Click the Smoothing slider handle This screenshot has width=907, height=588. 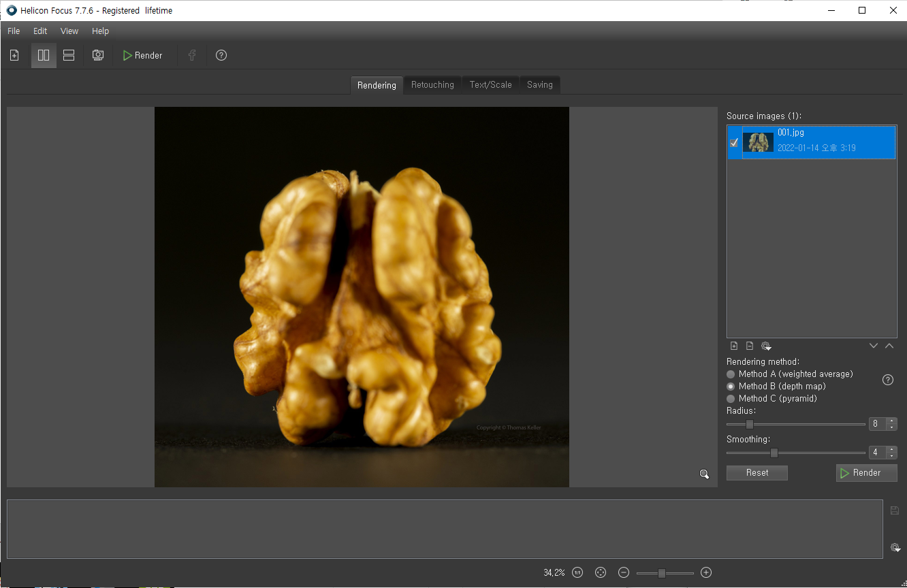click(x=774, y=453)
